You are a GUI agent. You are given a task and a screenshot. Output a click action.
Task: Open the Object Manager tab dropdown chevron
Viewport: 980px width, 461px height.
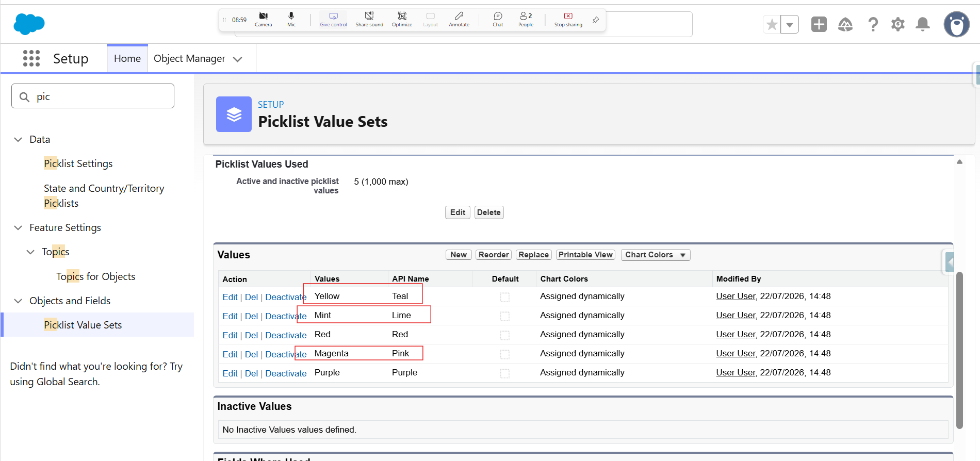238,59
